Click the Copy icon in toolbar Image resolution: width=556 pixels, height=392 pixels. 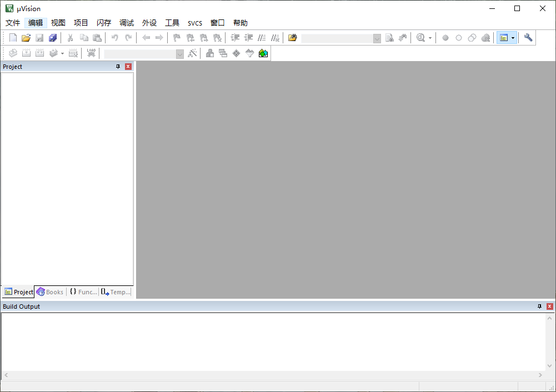pyautogui.click(x=84, y=38)
